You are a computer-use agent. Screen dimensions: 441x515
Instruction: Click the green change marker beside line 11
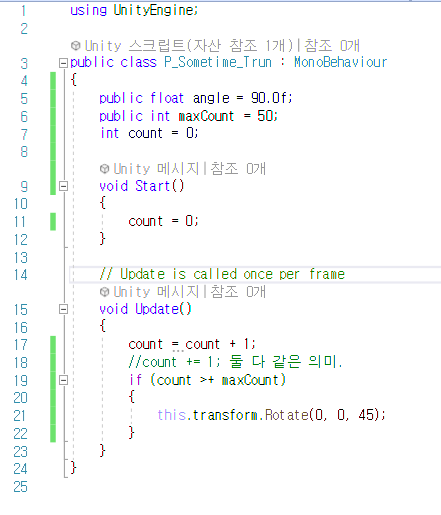tap(53, 222)
